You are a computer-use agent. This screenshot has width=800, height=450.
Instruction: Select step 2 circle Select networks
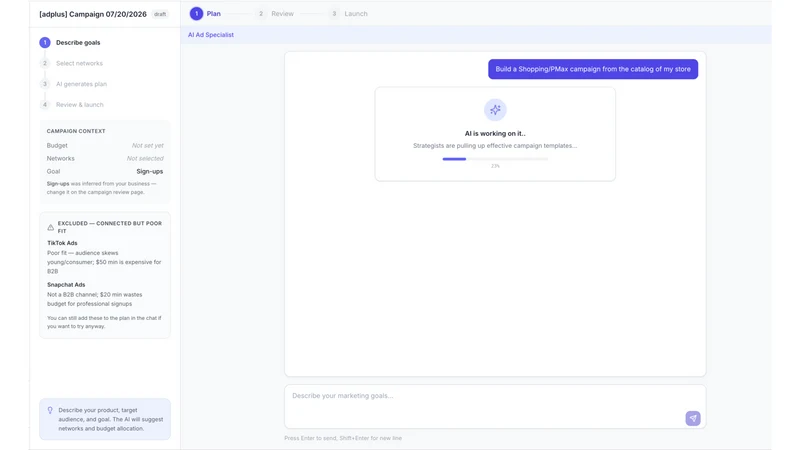(x=45, y=63)
